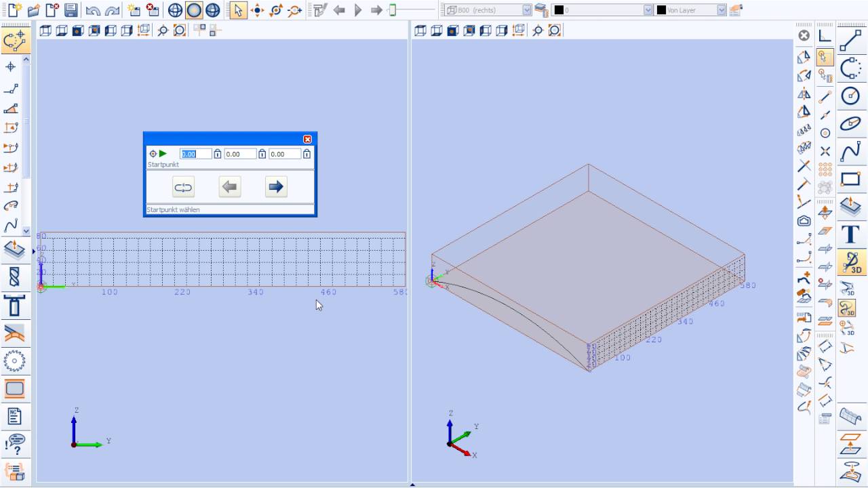Open the color dropdown showing black 0

(648, 10)
